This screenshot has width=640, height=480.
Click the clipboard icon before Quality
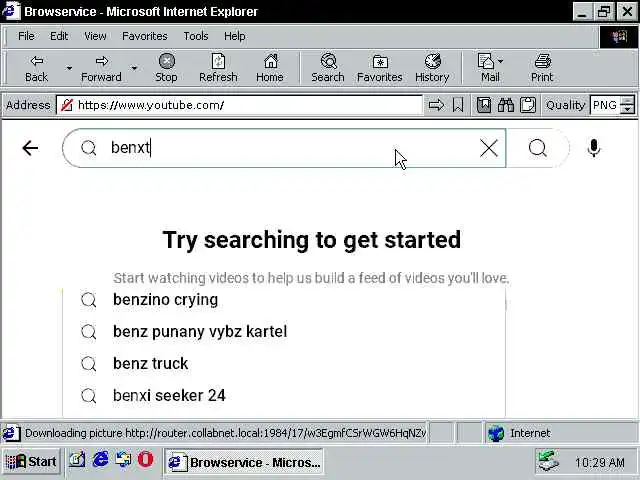[x=528, y=105]
